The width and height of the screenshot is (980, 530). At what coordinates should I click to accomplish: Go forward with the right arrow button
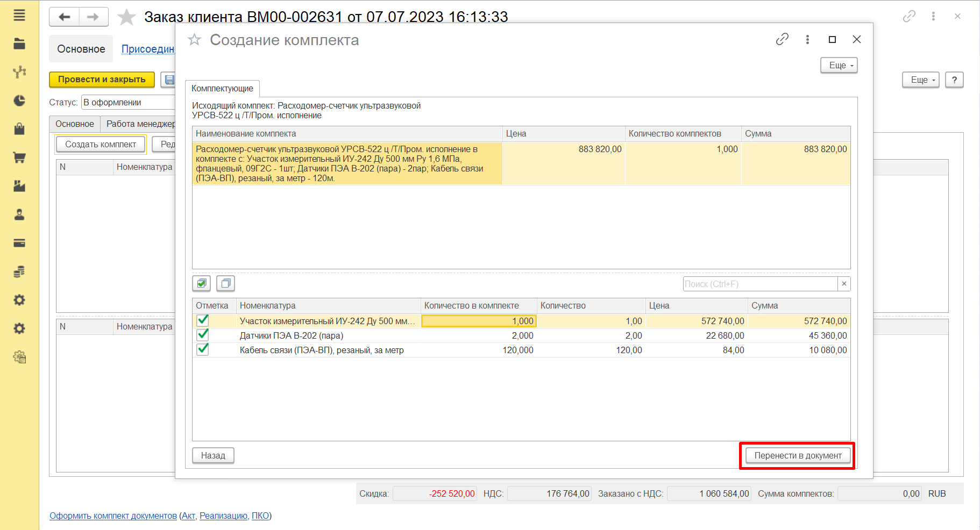pyautogui.click(x=94, y=17)
